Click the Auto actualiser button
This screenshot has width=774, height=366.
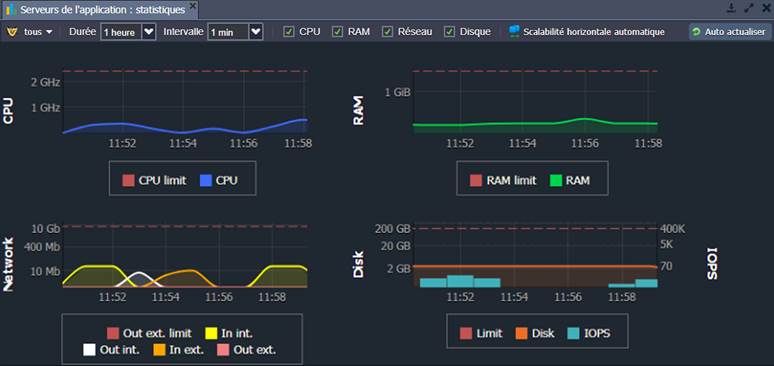tap(730, 32)
